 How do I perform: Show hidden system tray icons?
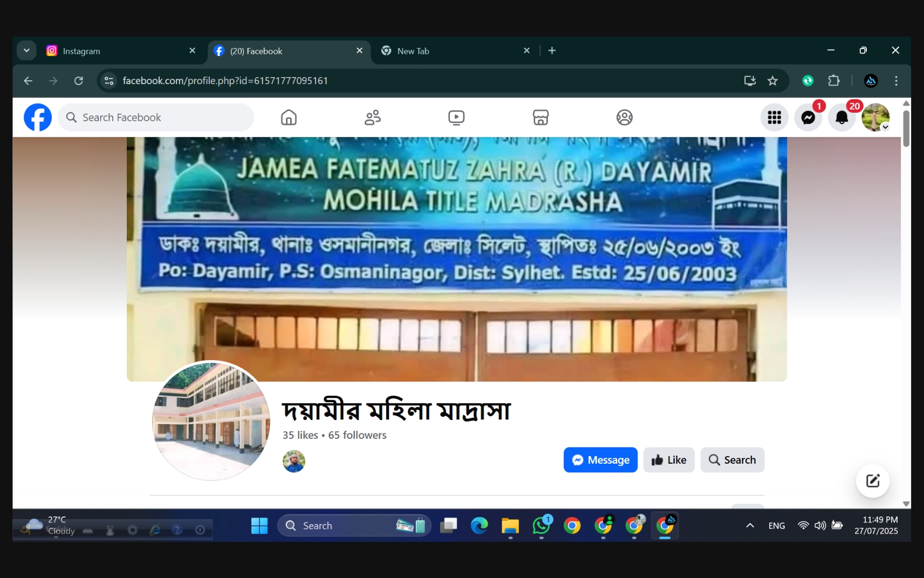[x=749, y=526]
